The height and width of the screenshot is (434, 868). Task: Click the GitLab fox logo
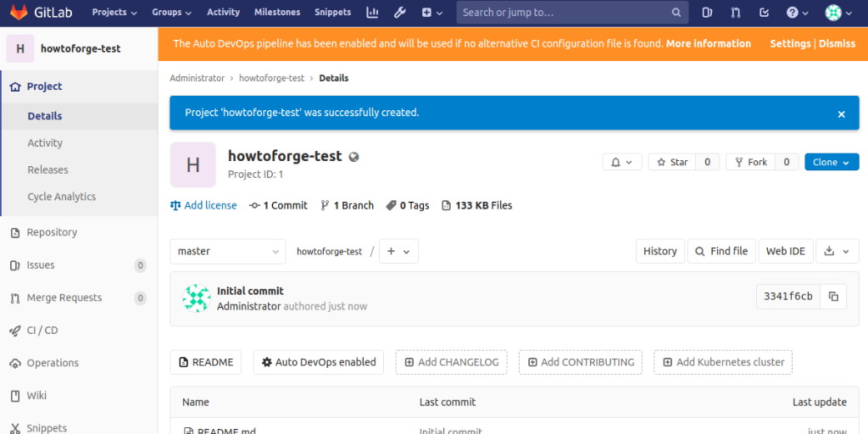click(19, 12)
